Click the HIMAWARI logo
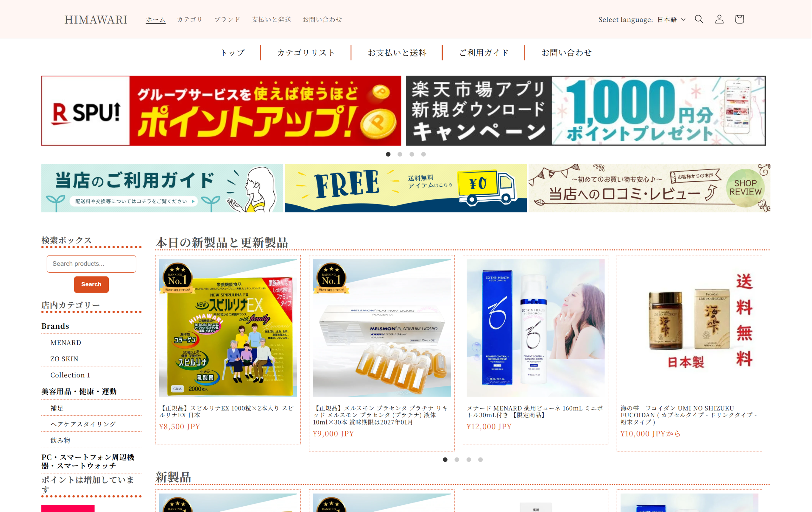Viewport: 812px width, 512px height. (96, 20)
